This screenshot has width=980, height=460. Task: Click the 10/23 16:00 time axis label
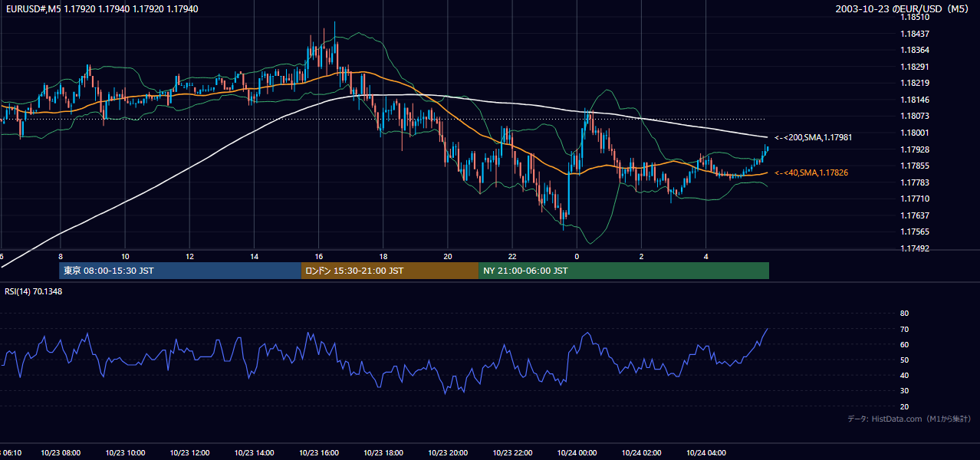[319, 453]
